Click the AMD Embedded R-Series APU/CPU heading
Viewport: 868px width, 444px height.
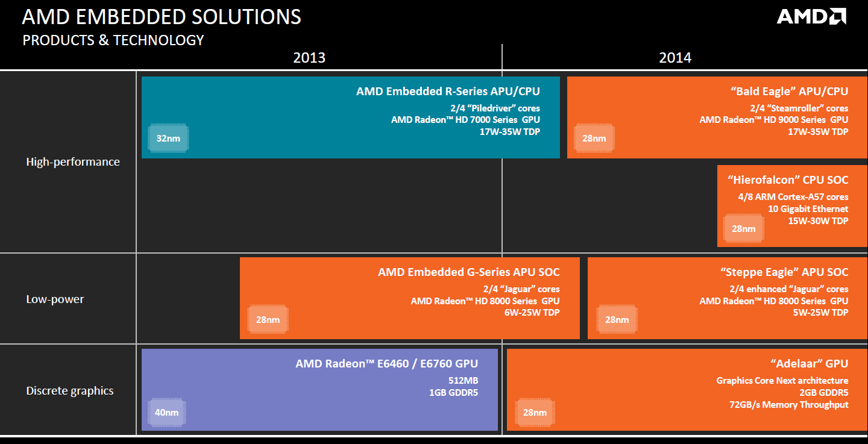tap(448, 92)
